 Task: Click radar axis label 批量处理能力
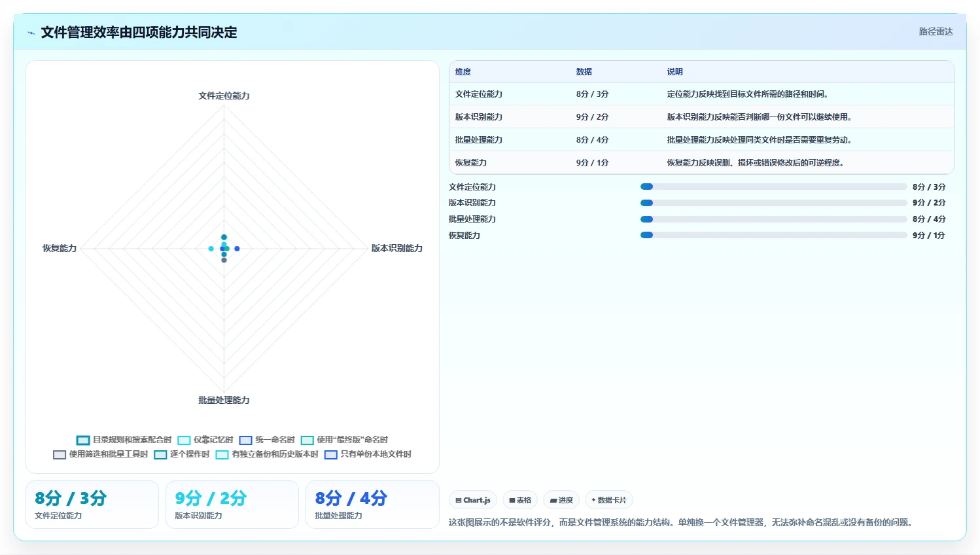[x=224, y=400]
